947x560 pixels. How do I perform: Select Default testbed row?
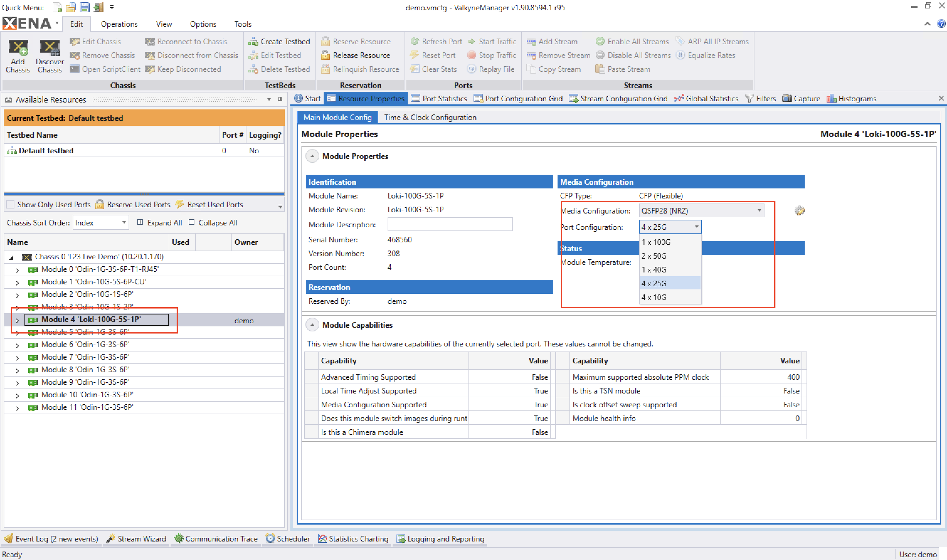point(144,151)
